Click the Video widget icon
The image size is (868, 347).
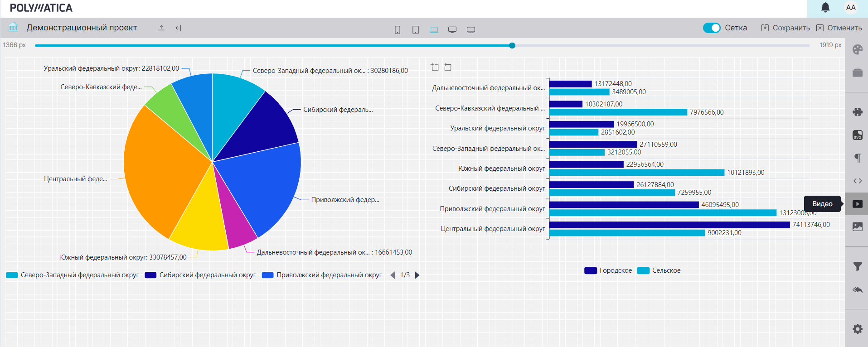click(857, 204)
